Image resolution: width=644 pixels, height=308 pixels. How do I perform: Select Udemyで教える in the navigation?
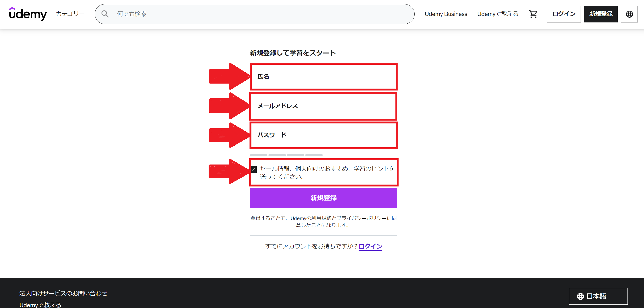tap(498, 14)
